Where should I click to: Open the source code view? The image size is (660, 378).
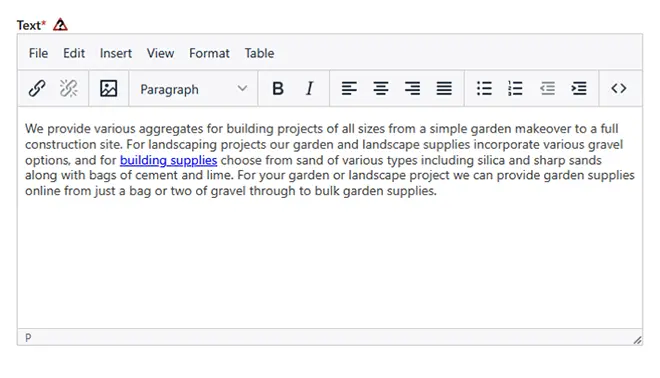(619, 89)
